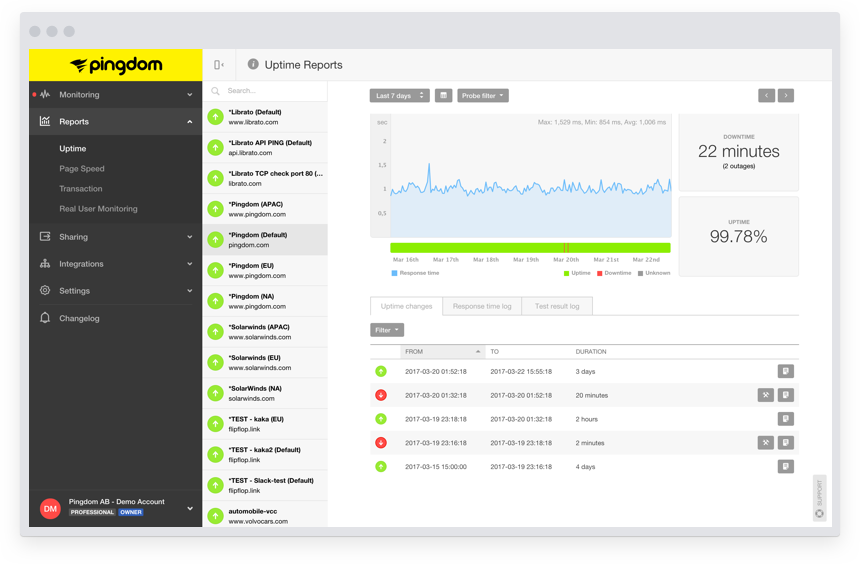Switch to the Response time log tab
Image resolution: width=860 pixels, height=564 pixels.
(x=482, y=306)
